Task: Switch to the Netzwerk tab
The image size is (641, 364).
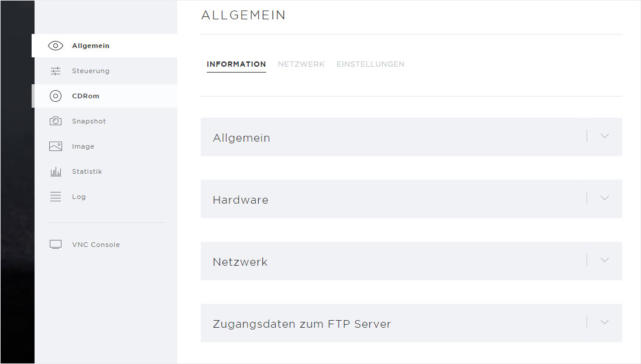Action: tap(301, 64)
